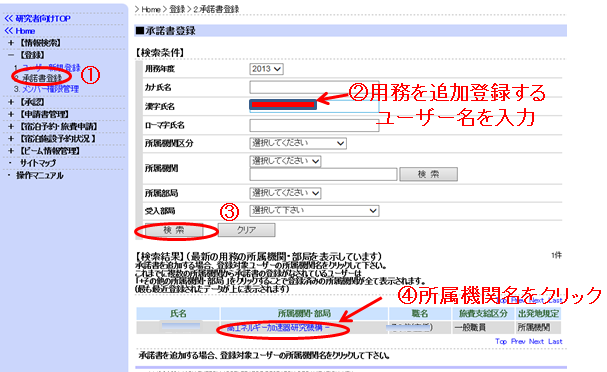Viewport: 607px width, 372px height.
Task: Click the 所属機関・部局 column header
Action: click(304, 314)
